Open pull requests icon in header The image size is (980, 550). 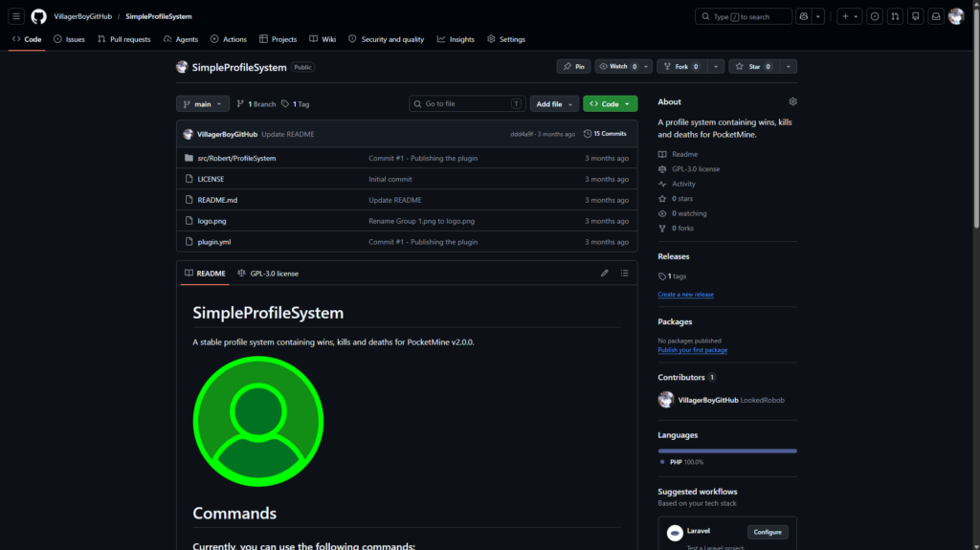pos(895,16)
